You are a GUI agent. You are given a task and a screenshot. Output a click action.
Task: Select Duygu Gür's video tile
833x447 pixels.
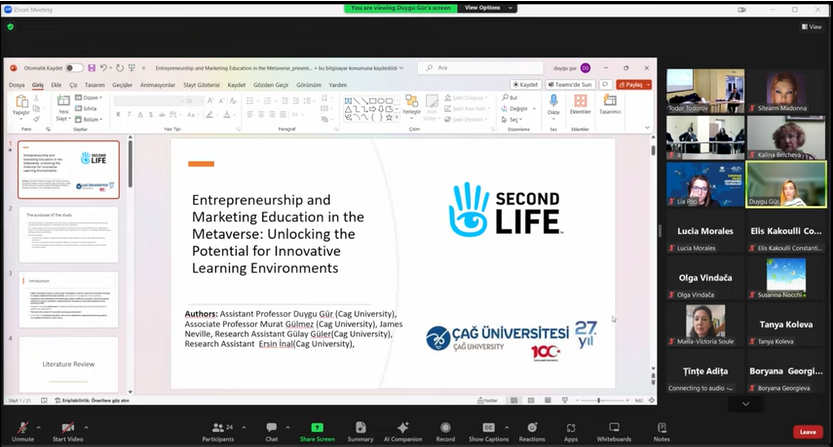click(x=786, y=184)
